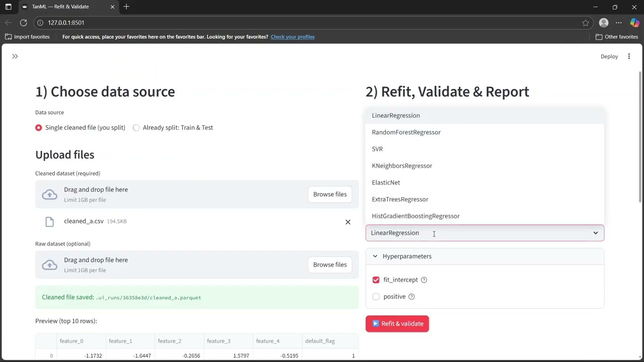Click the Refit & validate button
Viewport: 644px width, 362px height.
pyautogui.click(x=397, y=324)
